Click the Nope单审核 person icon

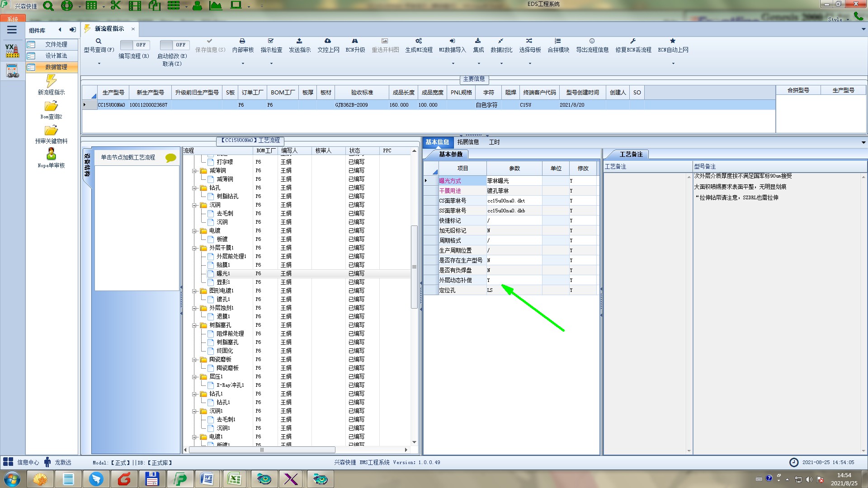(x=51, y=154)
